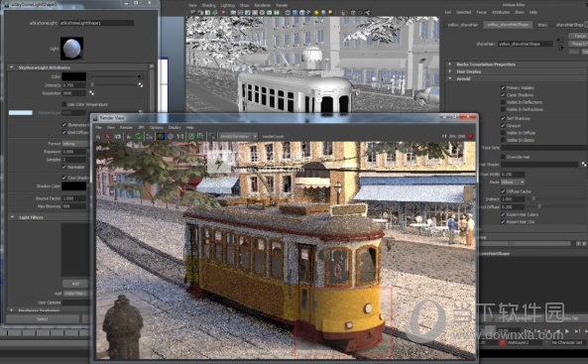Toggle the Normalize checkbox
Screen dimensions: 588x364
pos(64,167)
